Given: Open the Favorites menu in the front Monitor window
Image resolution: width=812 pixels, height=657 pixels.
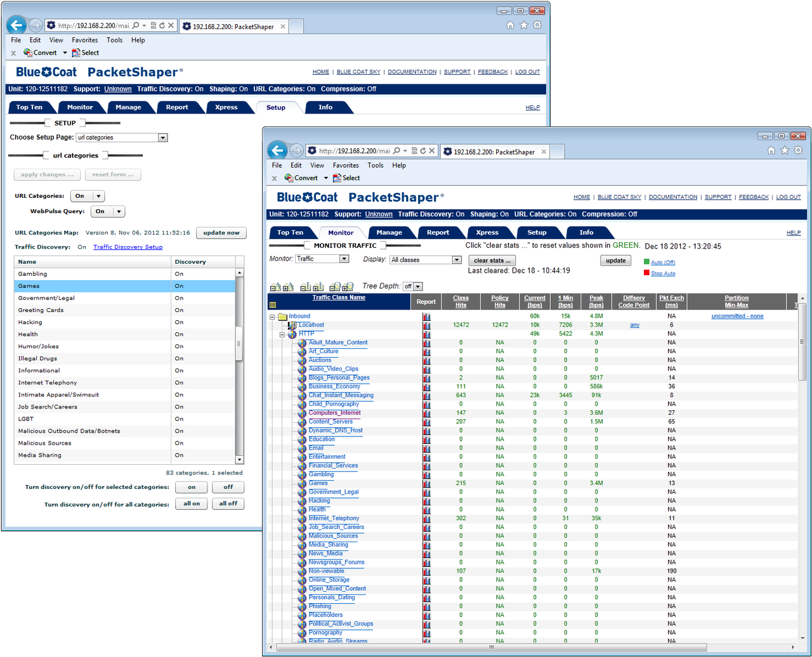Looking at the screenshot, I should click(x=346, y=166).
